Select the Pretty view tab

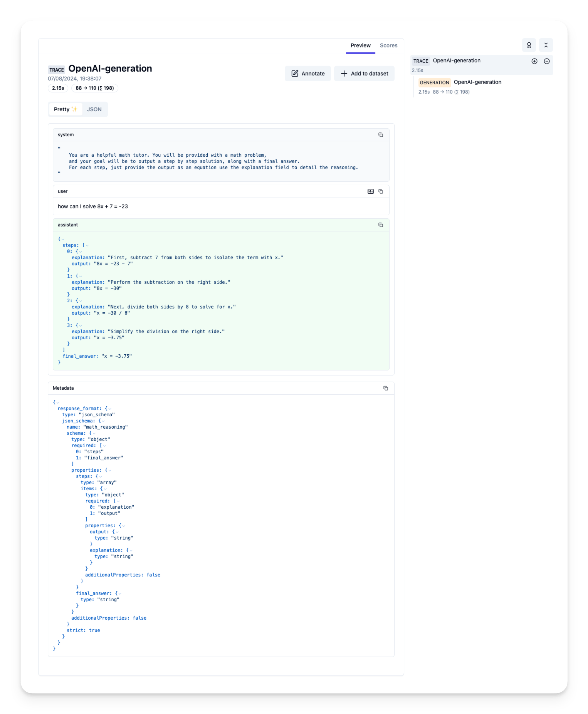(x=66, y=109)
